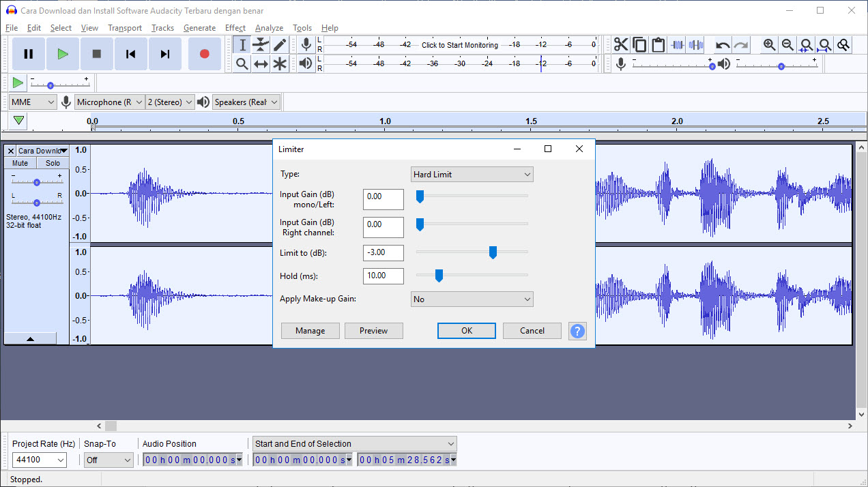
Task: Open the Effect menu
Action: point(235,28)
